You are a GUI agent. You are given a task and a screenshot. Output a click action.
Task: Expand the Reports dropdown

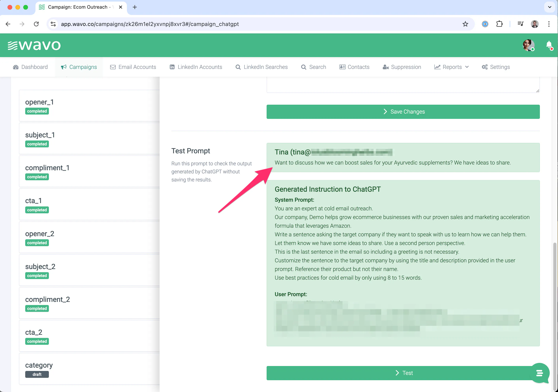tap(452, 67)
